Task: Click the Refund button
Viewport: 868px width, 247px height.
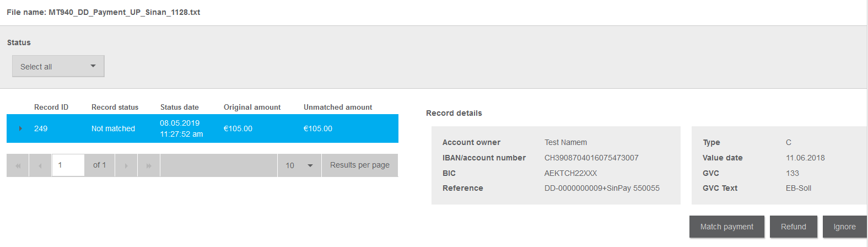Action: point(793,227)
